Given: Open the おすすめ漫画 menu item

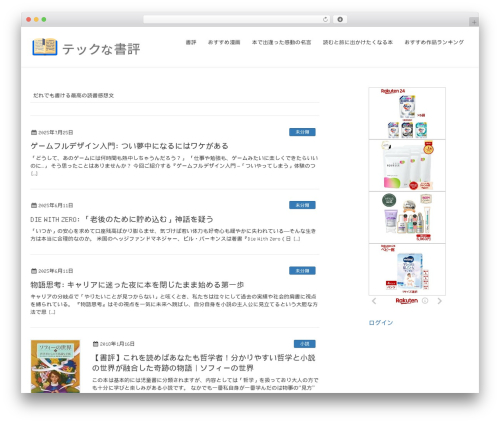Looking at the screenshot, I should 224,42.
